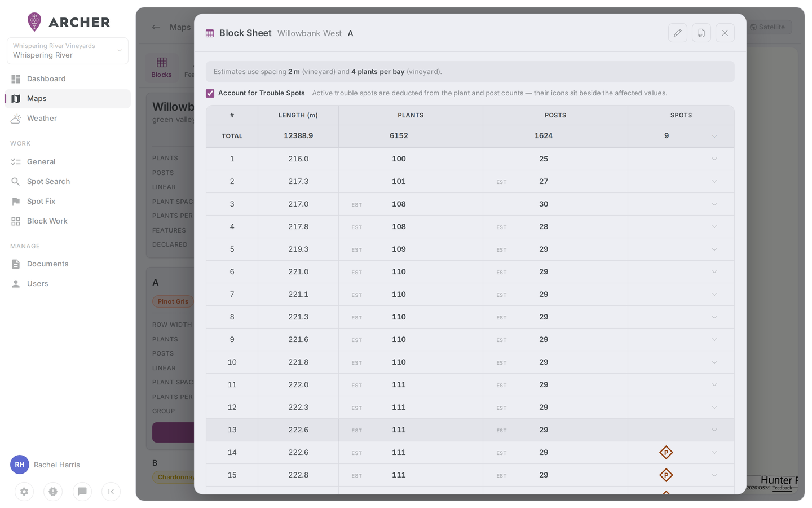Open General work list
The height and width of the screenshot is (508, 812).
[68, 161]
